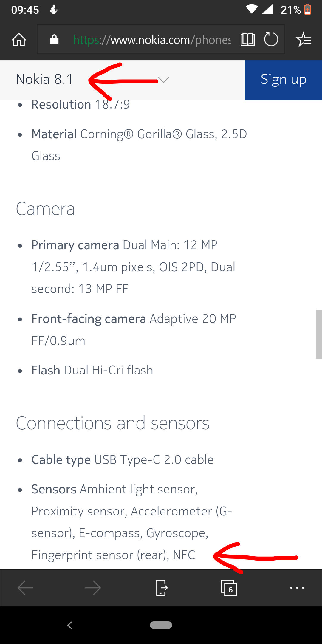Expand the Nokia 8.1 dropdown chevron

tap(163, 80)
